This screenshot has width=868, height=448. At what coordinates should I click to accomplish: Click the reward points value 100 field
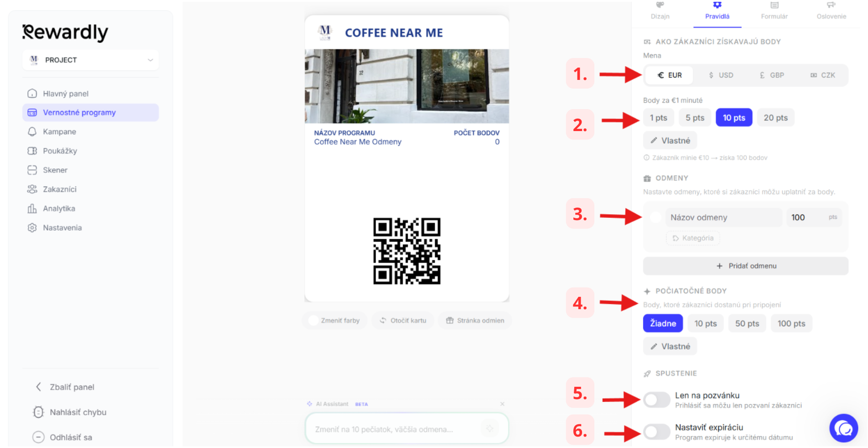[x=813, y=218]
